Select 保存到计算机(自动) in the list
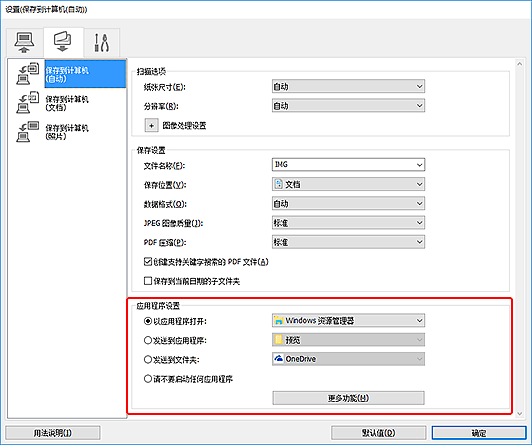532x445 pixels. (85, 74)
